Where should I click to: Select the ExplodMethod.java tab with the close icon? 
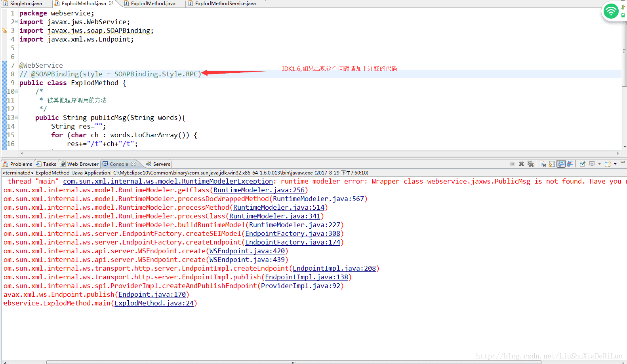(x=84, y=3)
